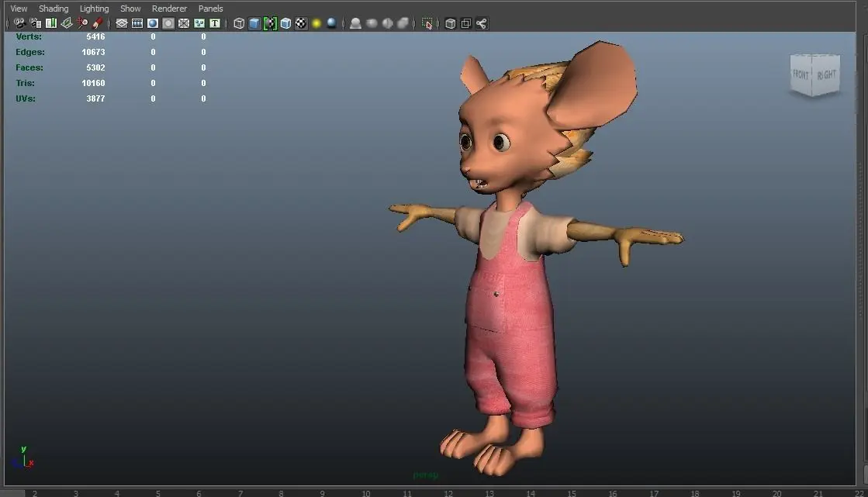Click the edge count 10673
This screenshot has height=497, width=868.
pos(93,52)
